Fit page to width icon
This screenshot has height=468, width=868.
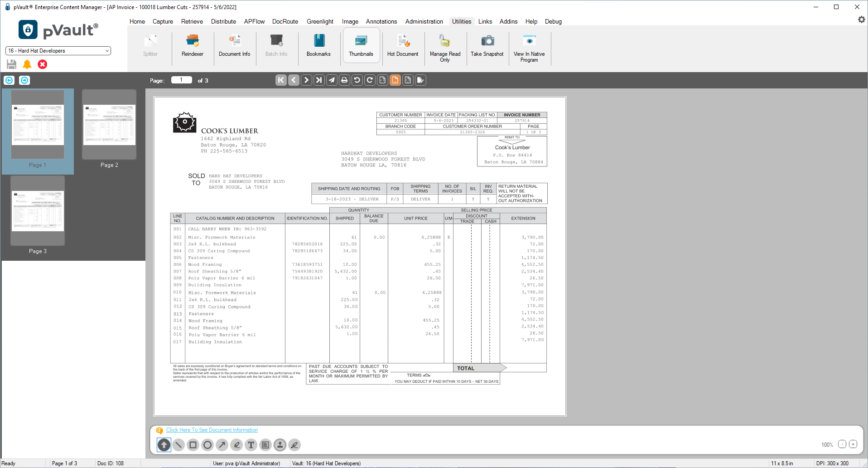coord(382,80)
